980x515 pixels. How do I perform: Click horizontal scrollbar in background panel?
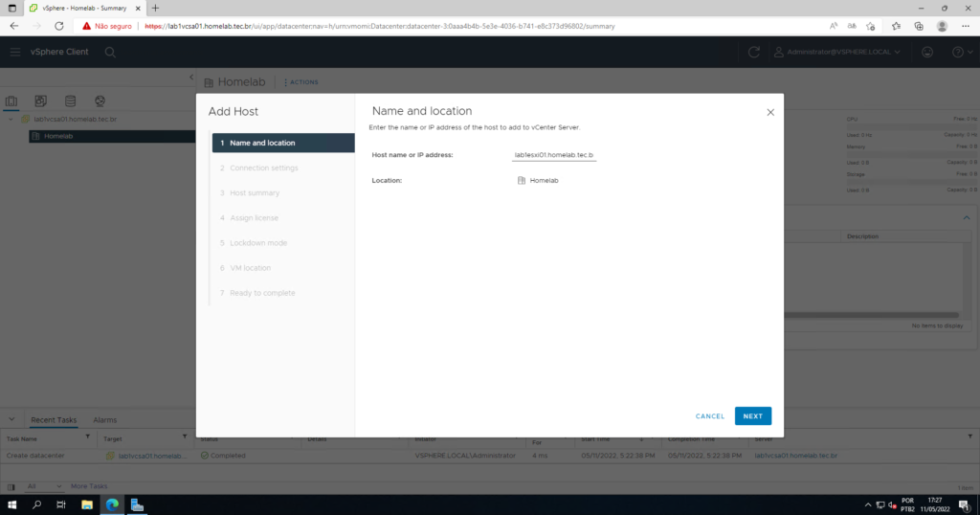871,315
